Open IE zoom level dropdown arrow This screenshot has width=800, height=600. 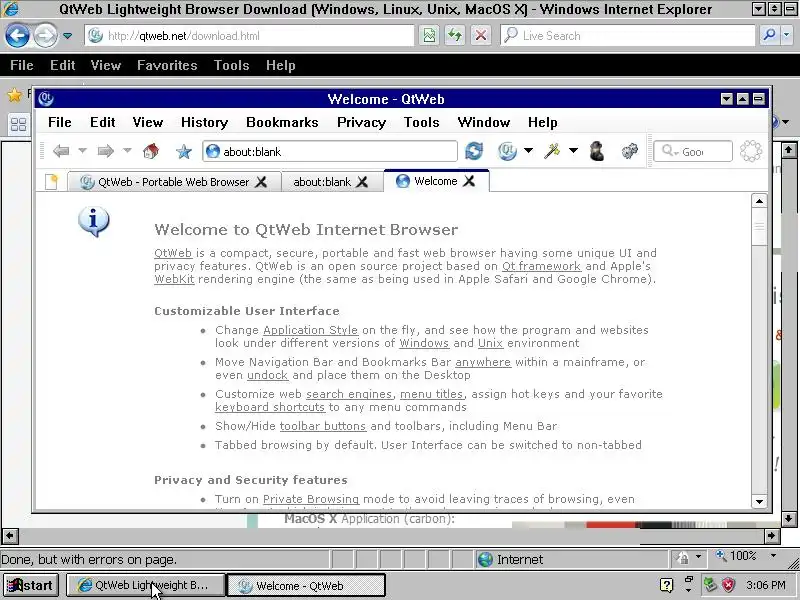[x=773, y=556]
